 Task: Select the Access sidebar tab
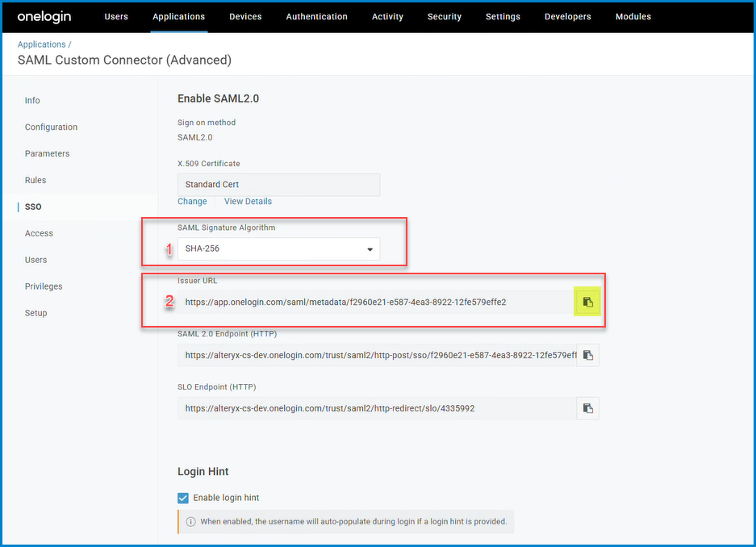point(39,233)
